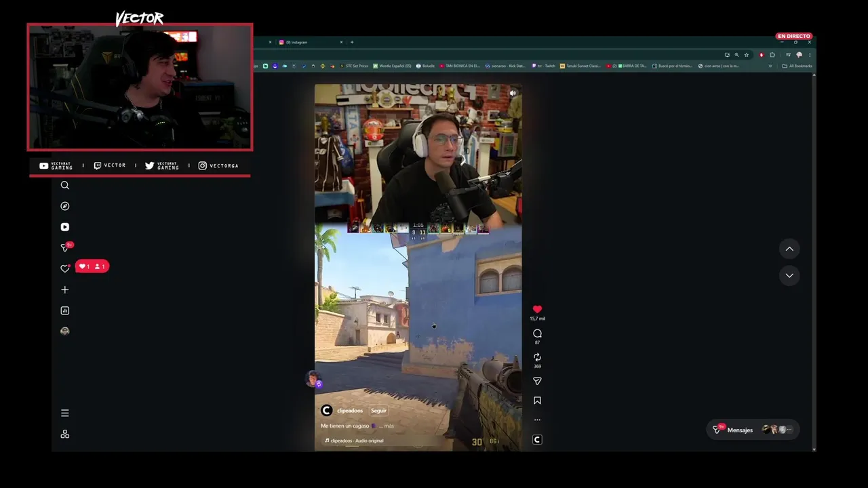Screen dimensions: 868x488
Task: Repost the reel with the arrows icon
Action: [x=537, y=357]
